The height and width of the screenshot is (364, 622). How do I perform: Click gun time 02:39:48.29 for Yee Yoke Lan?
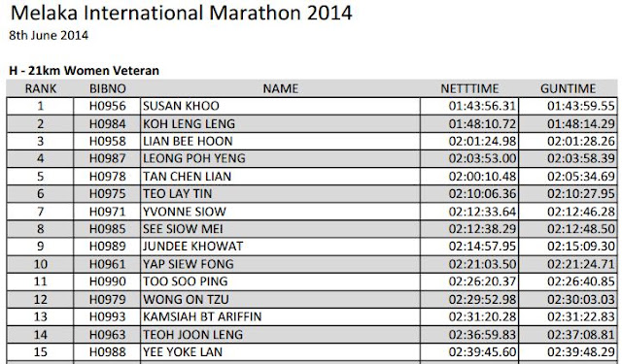(x=581, y=351)
